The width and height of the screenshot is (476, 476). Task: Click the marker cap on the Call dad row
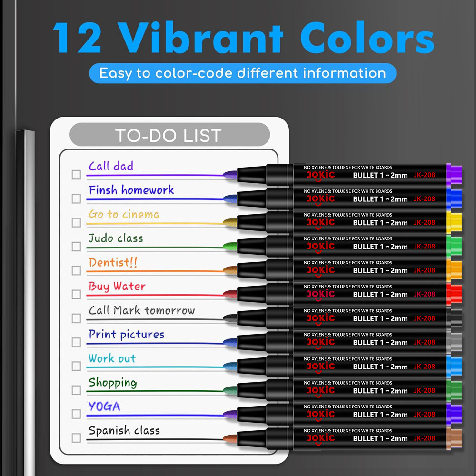tap(454, 175)
